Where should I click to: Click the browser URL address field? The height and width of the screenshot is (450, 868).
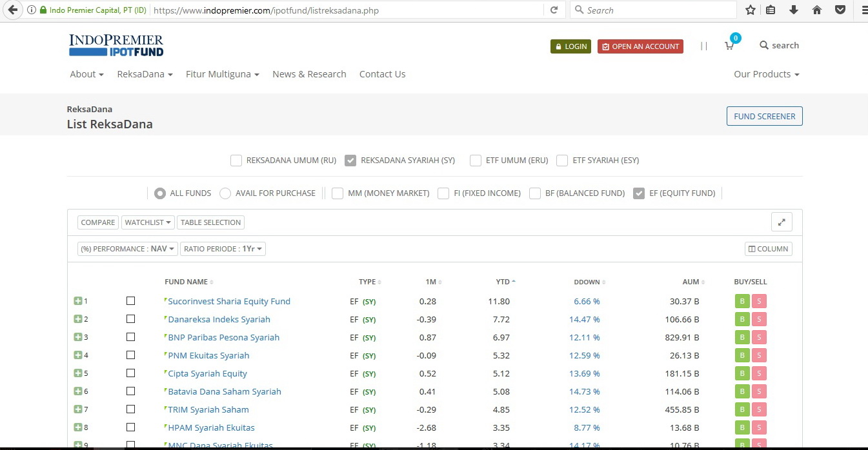348,10
